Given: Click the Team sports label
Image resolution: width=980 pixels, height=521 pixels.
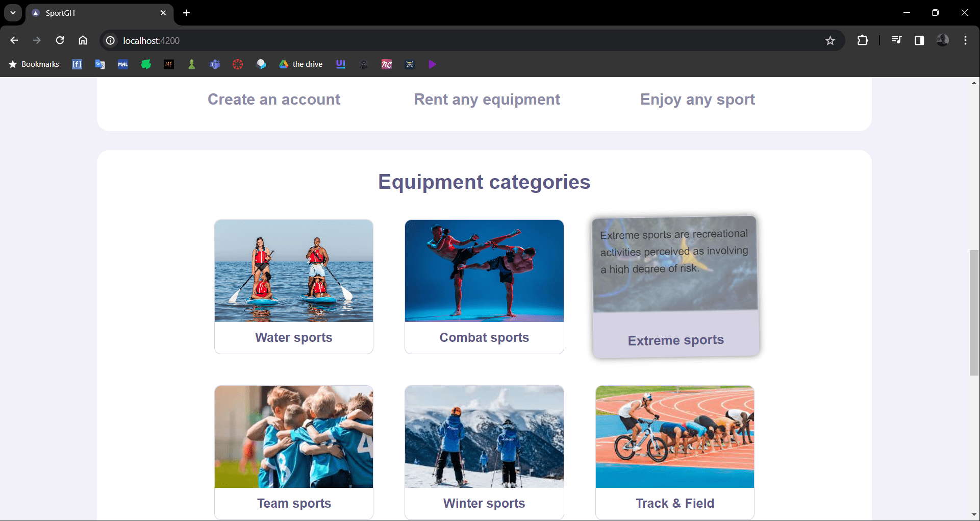Looking at the screenshot, I should (x=294, y=504).
